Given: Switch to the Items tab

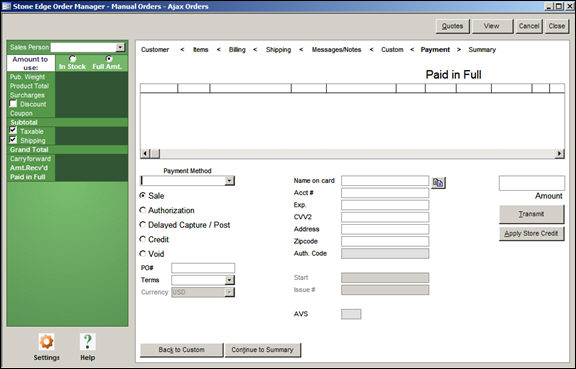Looking at the screenshot, I should coord(201,50).
